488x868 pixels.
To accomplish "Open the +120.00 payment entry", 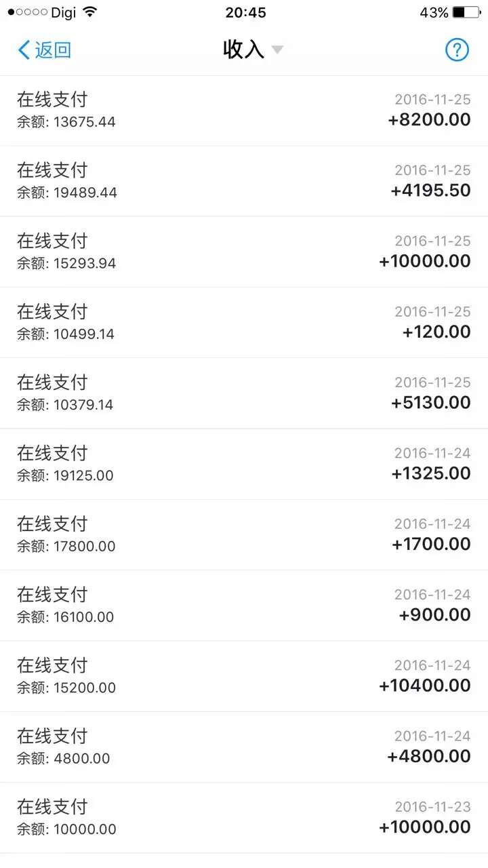I will click(x=244, y=322).
